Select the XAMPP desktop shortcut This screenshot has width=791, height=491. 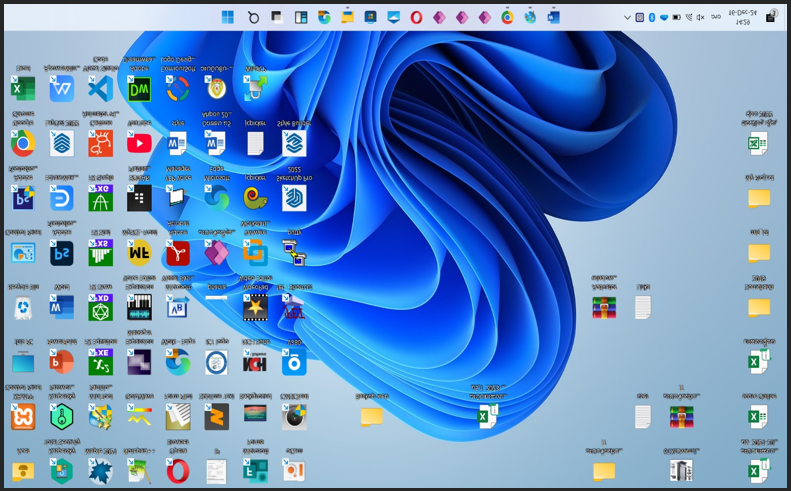22,417
